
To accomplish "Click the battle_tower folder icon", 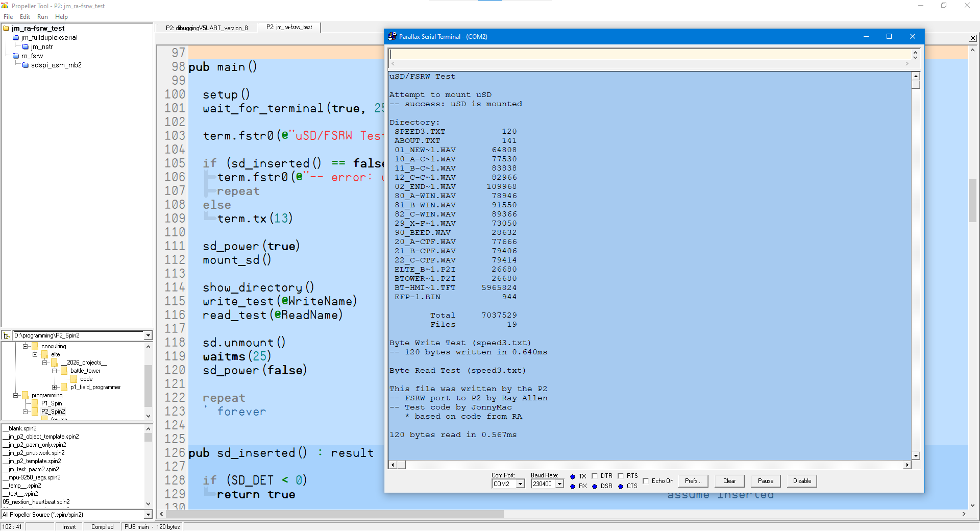I will [x=64, y=371].
